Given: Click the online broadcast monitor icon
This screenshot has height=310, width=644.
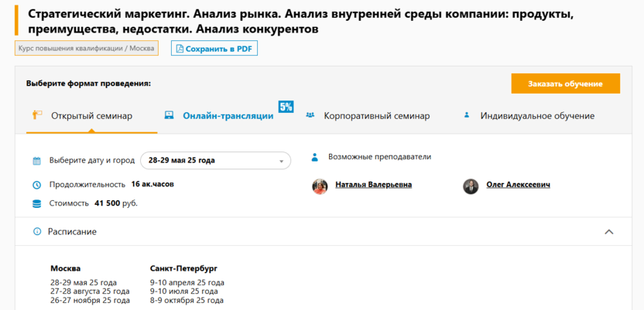Looking at the screenshot, I should click(x=169, y=115).
